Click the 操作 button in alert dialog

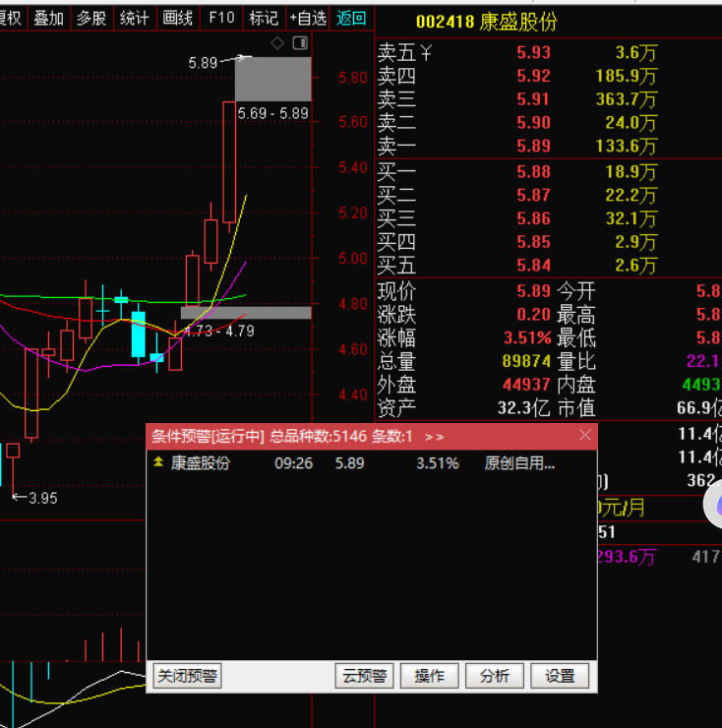click(430, 676)
